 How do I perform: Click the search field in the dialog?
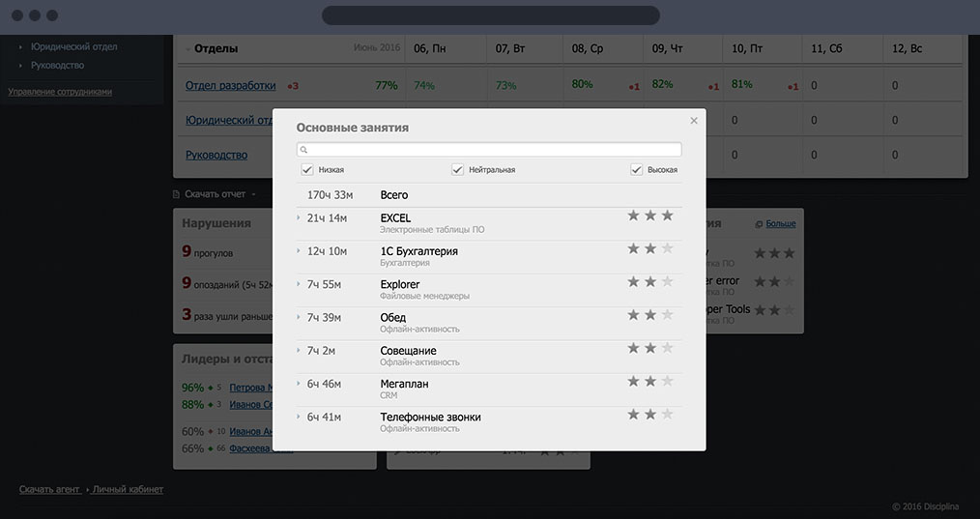(493, 150)
